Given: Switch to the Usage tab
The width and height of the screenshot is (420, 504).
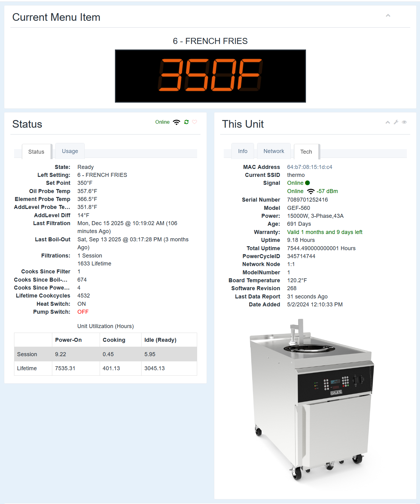Looking at the screenshot, I should [x=70, y=151].
